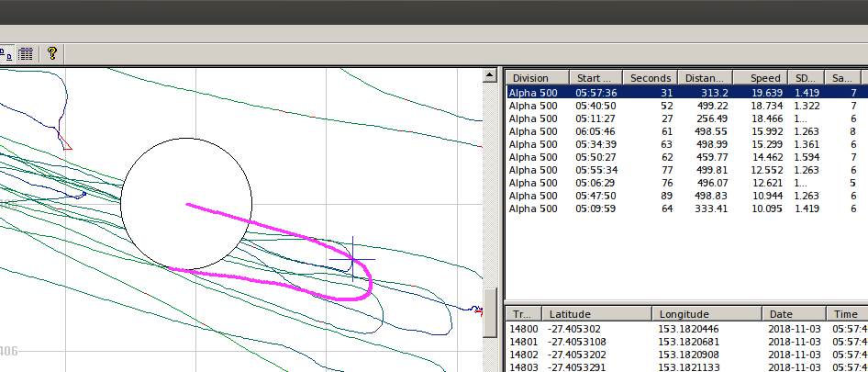Viewport: 868px width, 372px height.
Task: Click the Longitude column header
Action: (707, 314)
